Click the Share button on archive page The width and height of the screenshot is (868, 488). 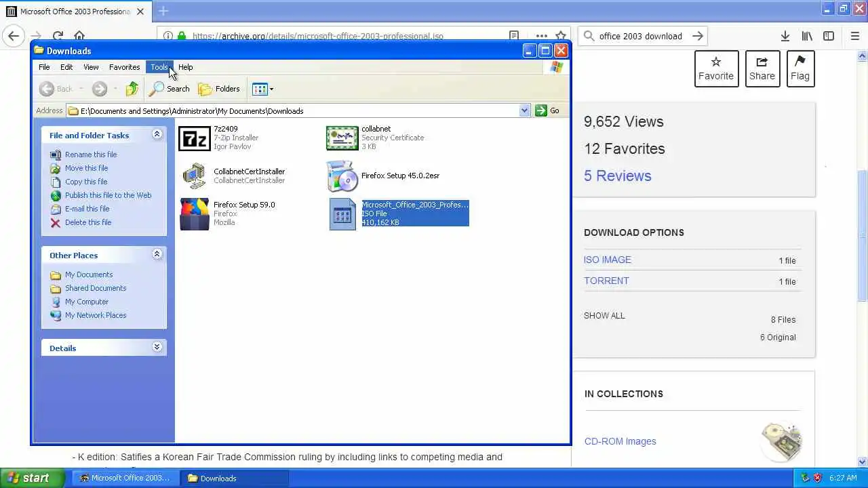[762, 68]
